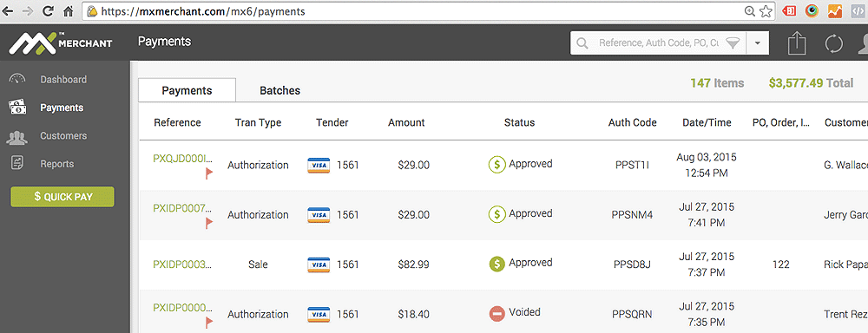The height and width of the screenshot is (333, 868).
Task: Go to browser home icon
Action: pos(69,11)
